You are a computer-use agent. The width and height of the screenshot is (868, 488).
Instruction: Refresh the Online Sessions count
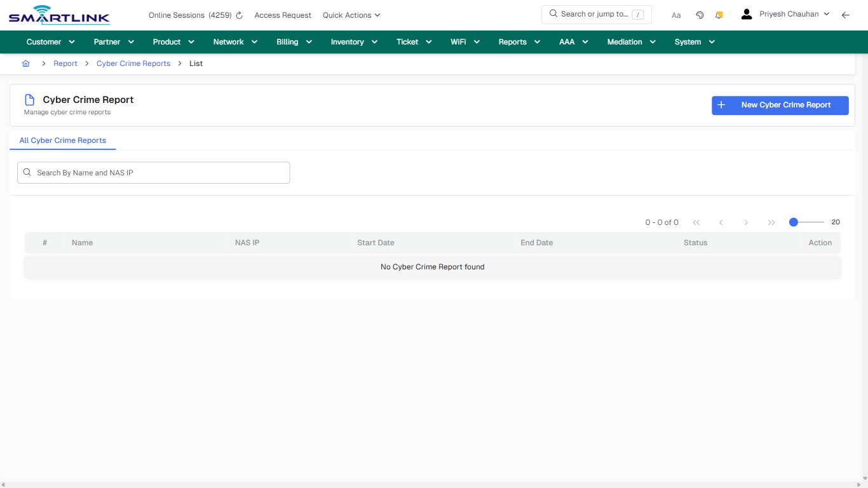tap(239, 15)
